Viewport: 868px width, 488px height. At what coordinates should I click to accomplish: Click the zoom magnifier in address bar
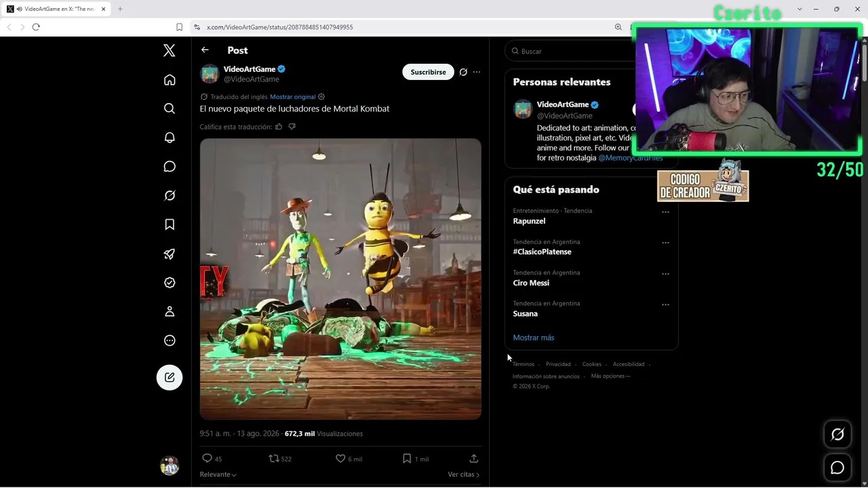click(618, 27)
